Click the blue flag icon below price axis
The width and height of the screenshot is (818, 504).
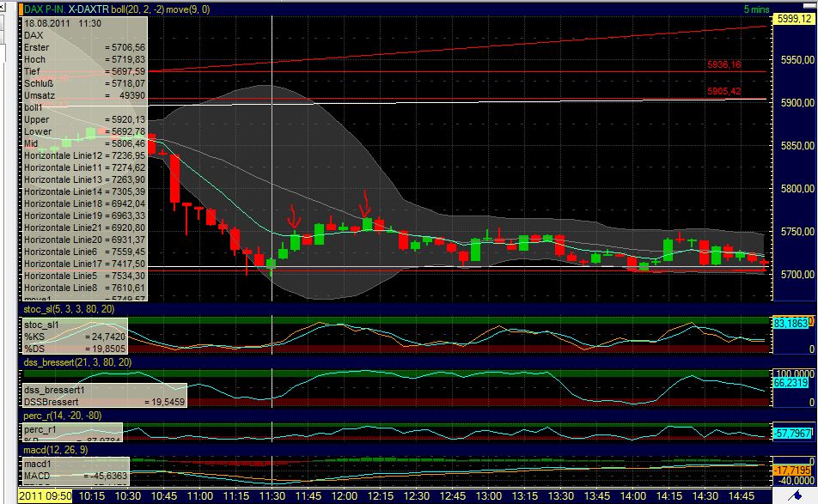tap(796, 495)
